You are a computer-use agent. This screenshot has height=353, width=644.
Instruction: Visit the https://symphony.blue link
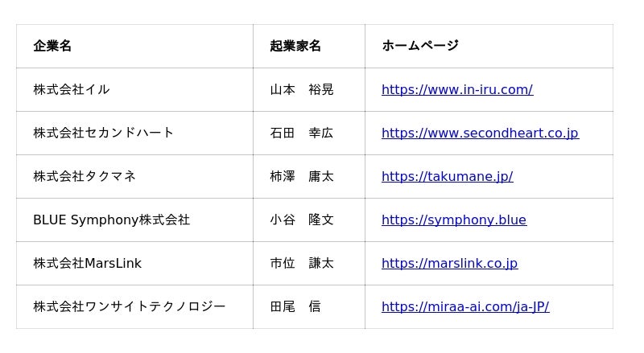453,220
